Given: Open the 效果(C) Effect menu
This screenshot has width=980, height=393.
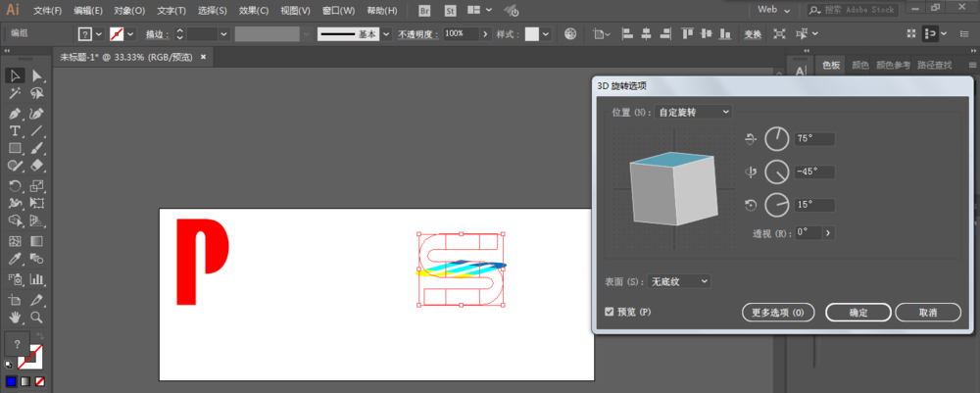Looking at the screenshot, I should (254, 11).
